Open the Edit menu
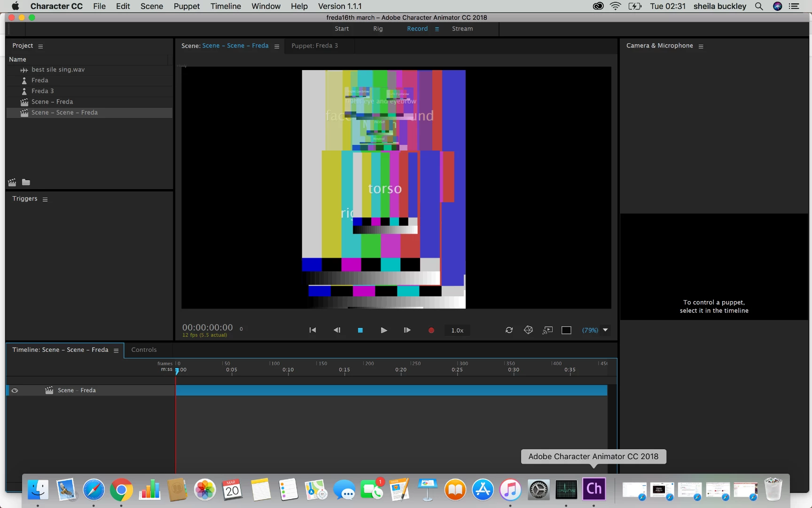Image resolution: width=812 pixels, height=508 pixels. point(123,6)
